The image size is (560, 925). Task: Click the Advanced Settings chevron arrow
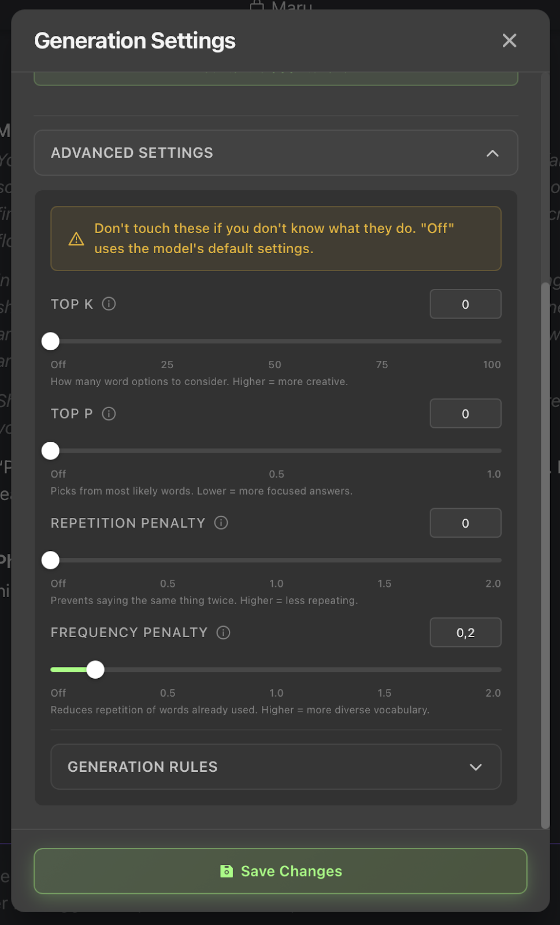point(492,153)
